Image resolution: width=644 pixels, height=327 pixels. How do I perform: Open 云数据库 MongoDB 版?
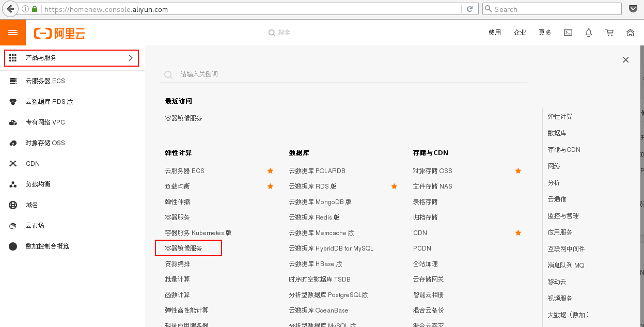tap(320, 202)
